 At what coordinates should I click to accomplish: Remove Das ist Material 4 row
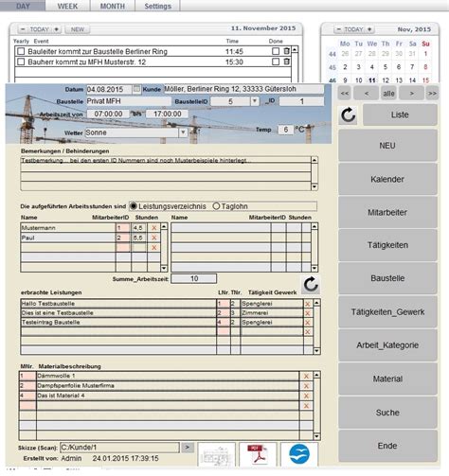306,396
